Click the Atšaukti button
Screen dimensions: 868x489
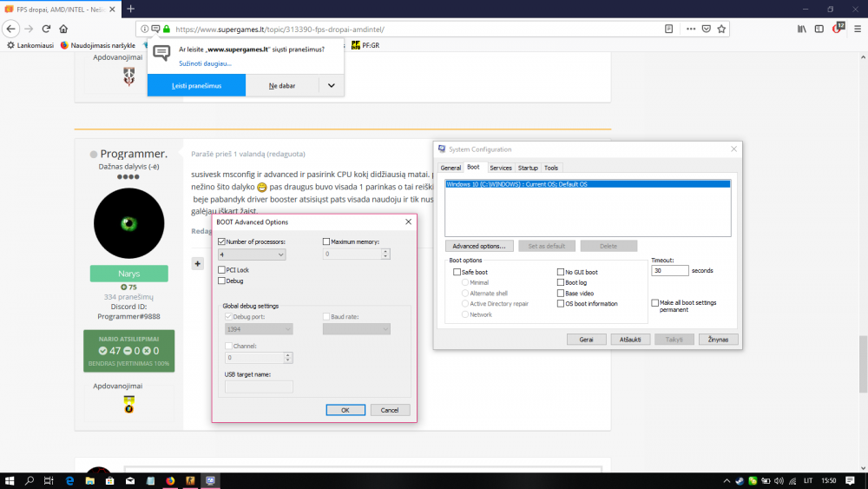point(630,340)
